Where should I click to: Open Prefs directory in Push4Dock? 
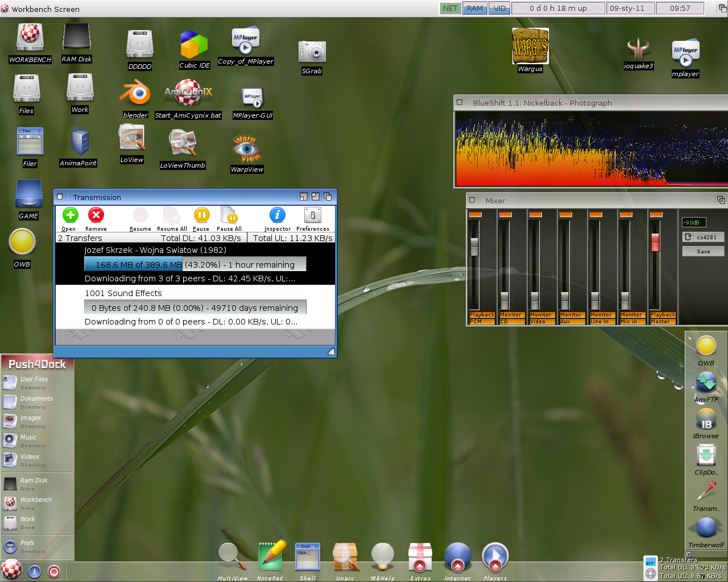37,547
